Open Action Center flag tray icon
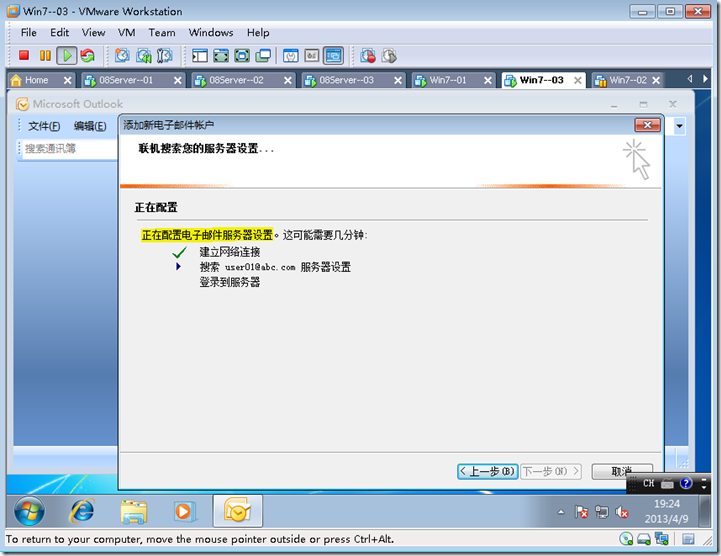 pos(581,512)
